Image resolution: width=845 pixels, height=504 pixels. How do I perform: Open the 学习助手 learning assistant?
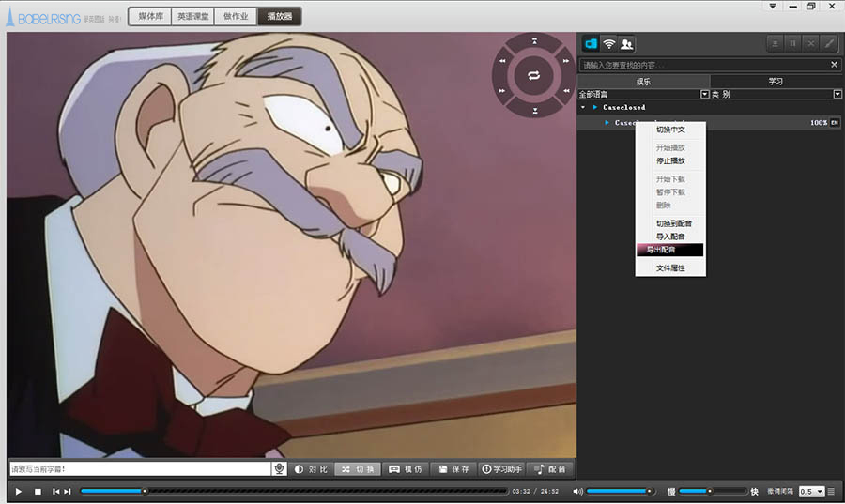(x=501, y=469)
